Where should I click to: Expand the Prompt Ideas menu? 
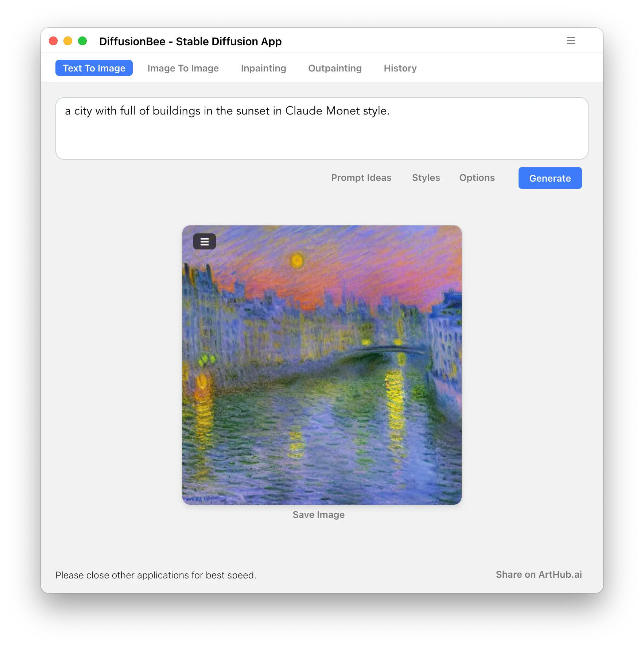click(361, 178)
